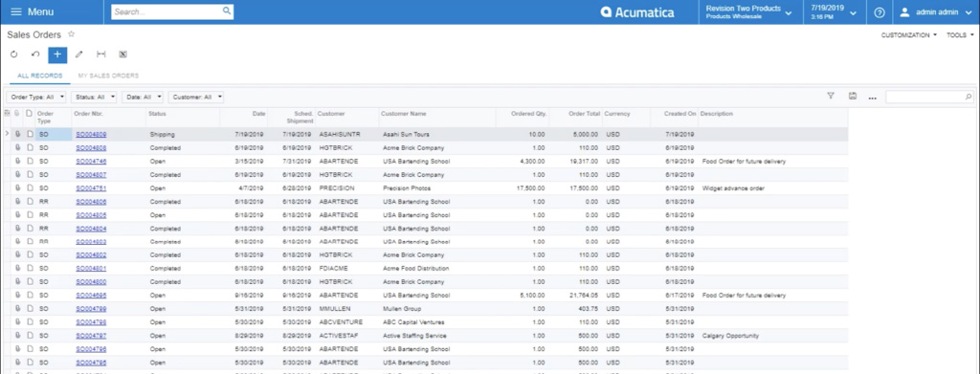Fit columns to width icon
Image resolution: width=980 pixels, height=374 pixels.
pyautogui.click(x=101, y=55)
